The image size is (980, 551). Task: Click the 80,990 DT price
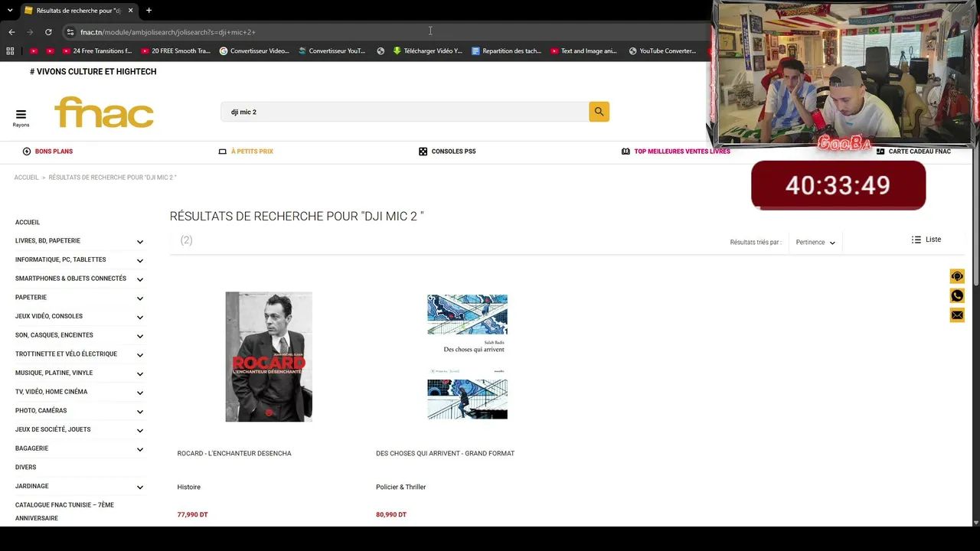(x=391, y=515)
